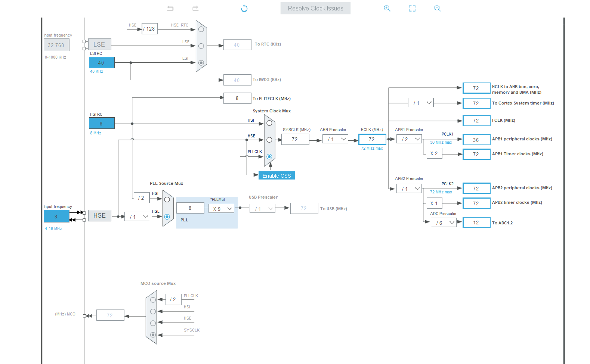Open the PLLMul X 9 dropdown

[x=222, y=209]
